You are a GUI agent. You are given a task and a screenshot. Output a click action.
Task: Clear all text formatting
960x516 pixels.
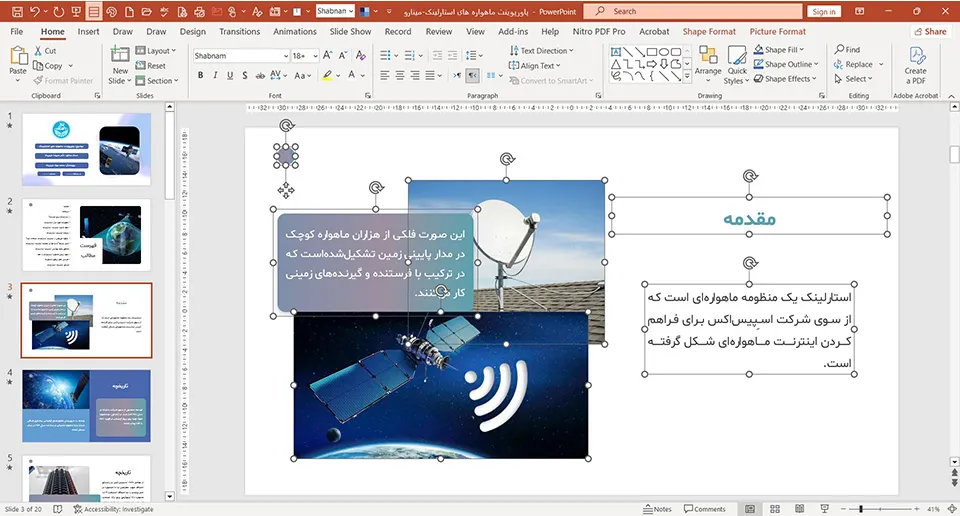[x=361, y=56]
